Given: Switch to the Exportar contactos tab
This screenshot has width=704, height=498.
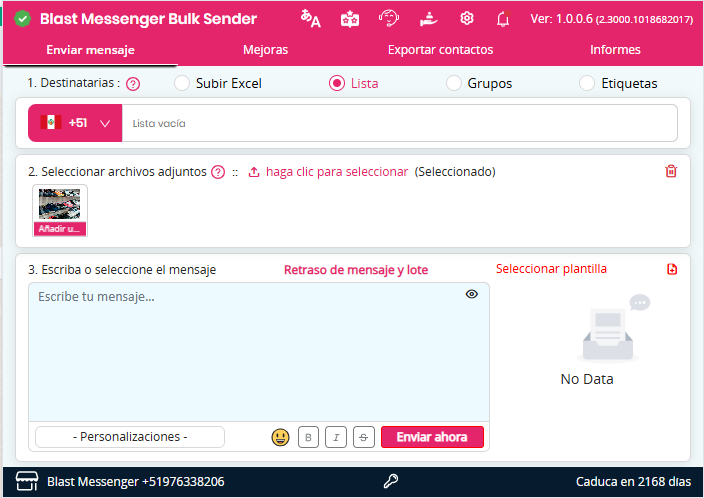Looking at the screenshot, I should point(440,50).
